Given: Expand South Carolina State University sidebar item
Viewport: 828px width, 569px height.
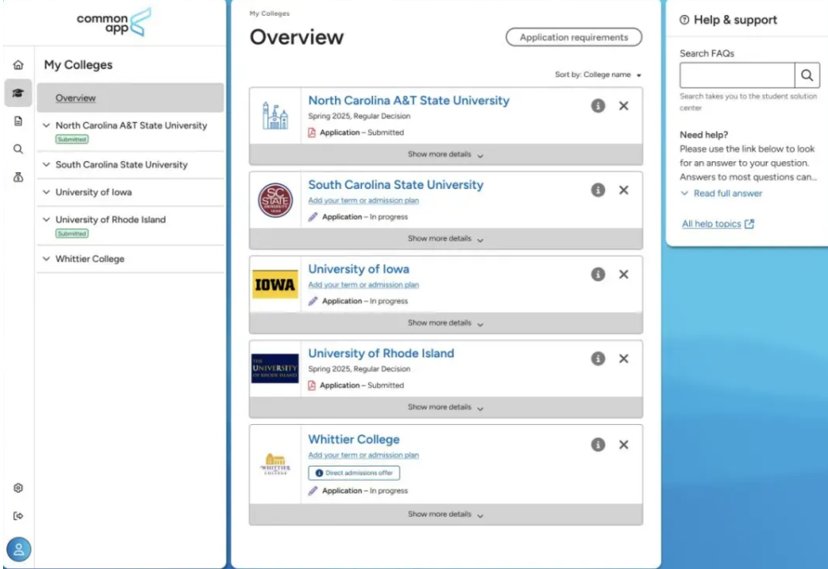Looking at the screenshot, I should 46,165.
